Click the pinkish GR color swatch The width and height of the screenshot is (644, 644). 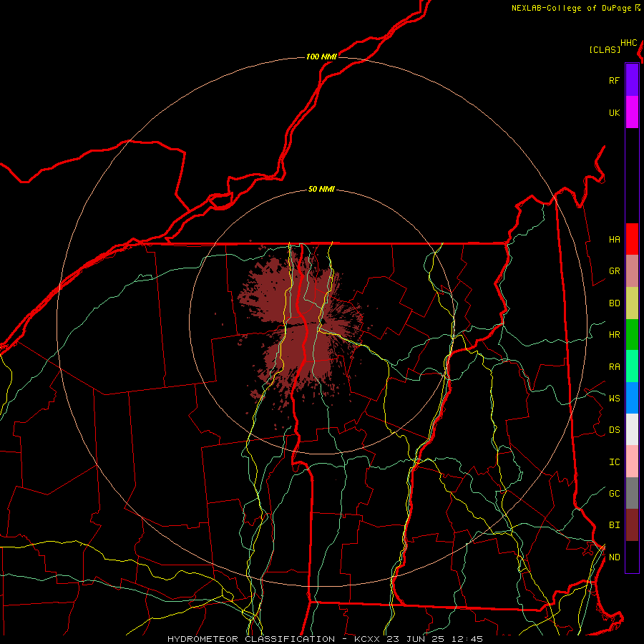pyautogui.click(x=632, y=271)
